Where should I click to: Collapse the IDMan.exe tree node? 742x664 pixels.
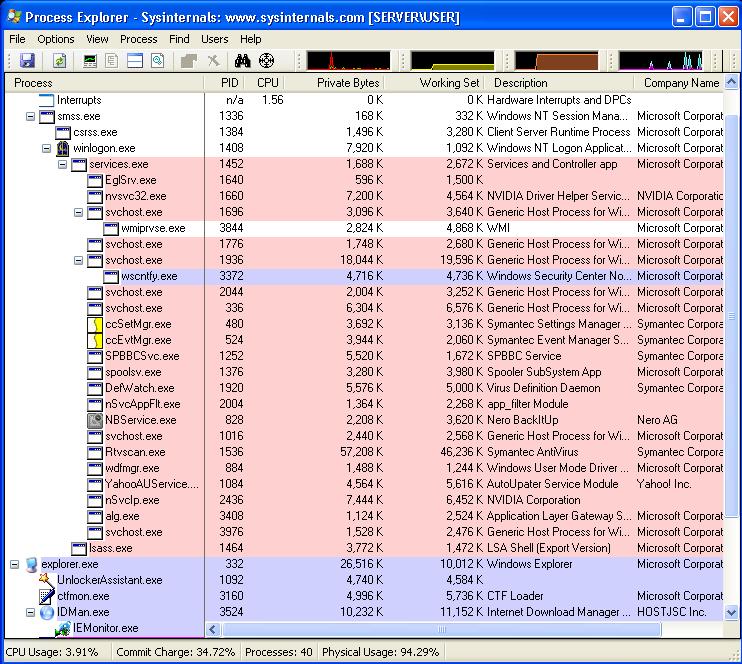pos(30,612)
